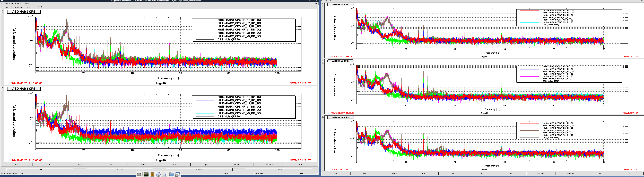Click the screenshot camera taskbar icon
644x177 pixels.
tap(178, 174)
